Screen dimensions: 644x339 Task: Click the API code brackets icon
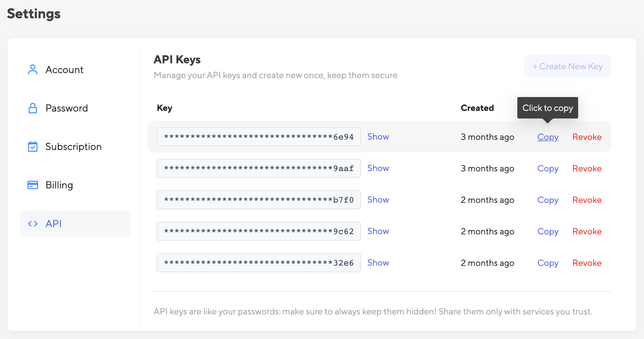33,224
